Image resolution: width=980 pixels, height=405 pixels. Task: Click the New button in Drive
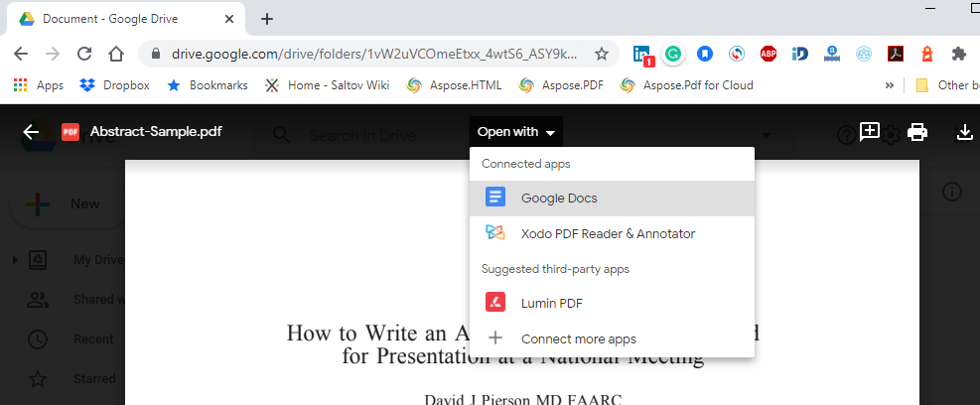(68, 203)
